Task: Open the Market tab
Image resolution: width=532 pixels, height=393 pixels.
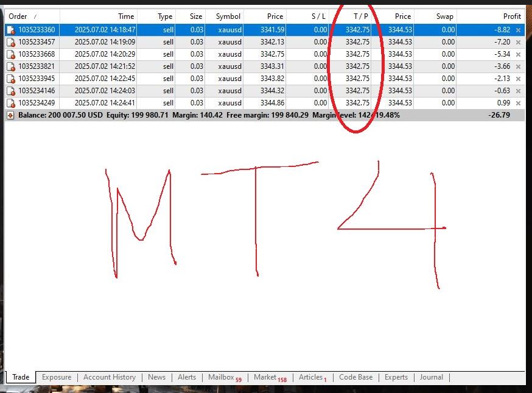Action: (270, 377)
